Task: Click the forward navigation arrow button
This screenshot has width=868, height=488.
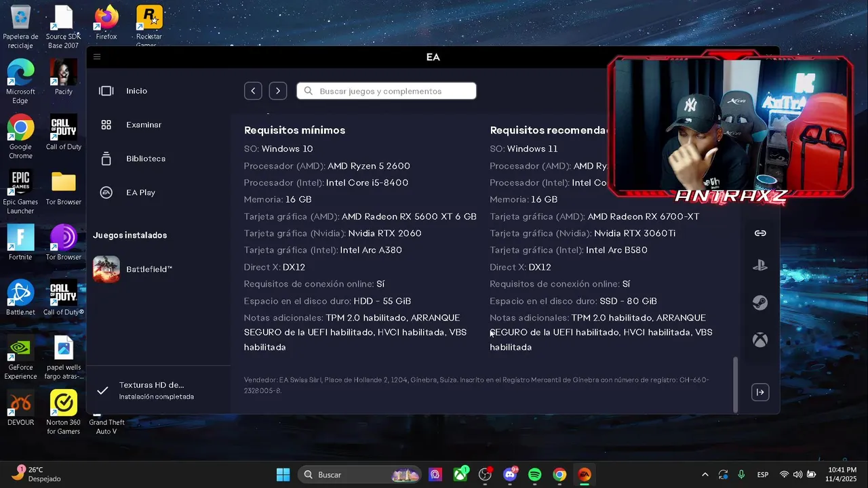Action: point(277,91)
